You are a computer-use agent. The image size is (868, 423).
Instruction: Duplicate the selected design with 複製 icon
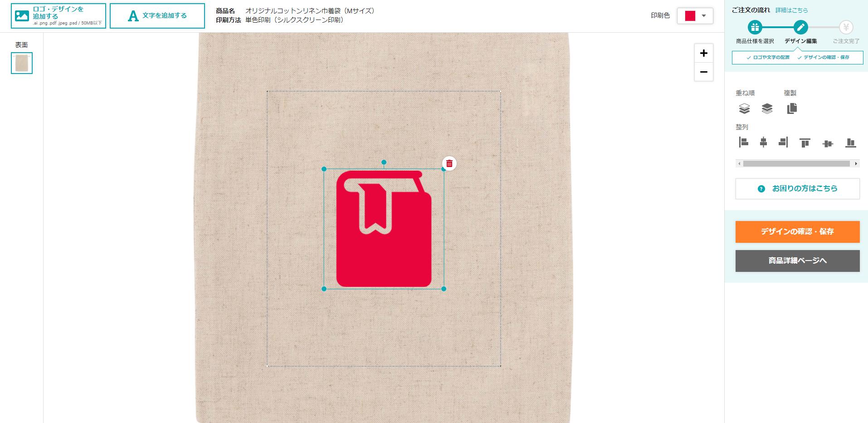[792, 108]
